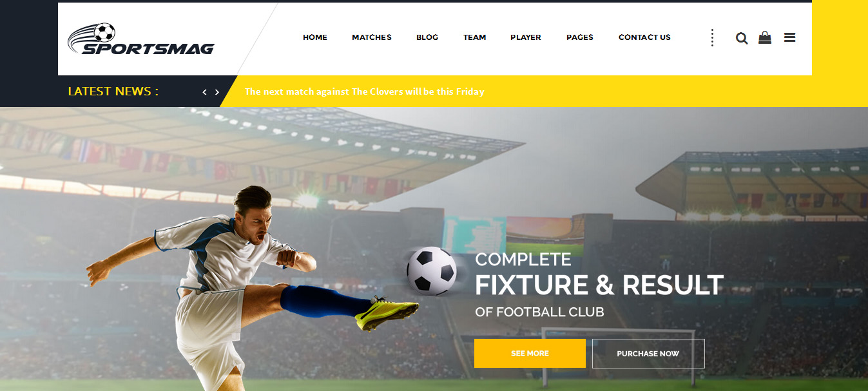Viewport: 868px width, 391px height.
Task: Open the Blog menu item
Action: click(427, 37)
